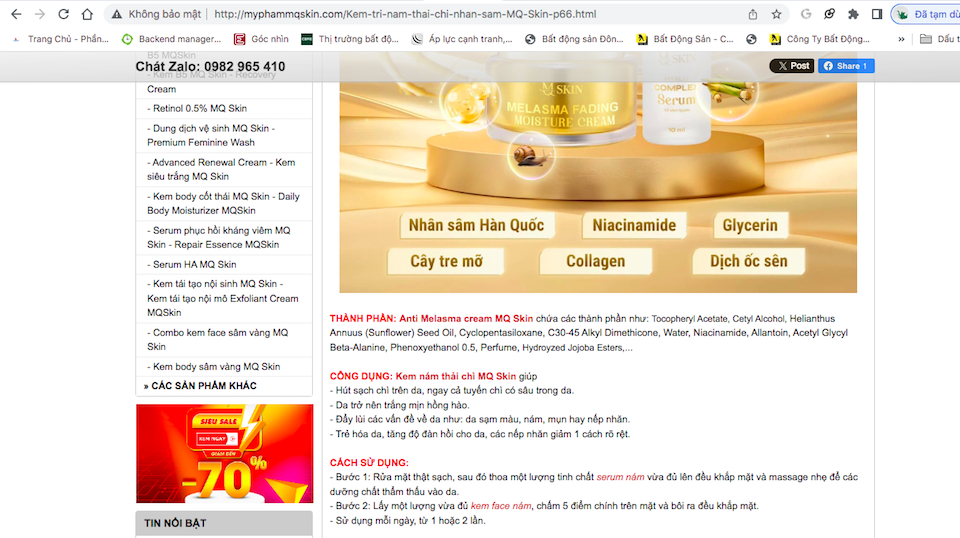Open the other bookmarks folder
960x538 pixels.
point(939,39)
